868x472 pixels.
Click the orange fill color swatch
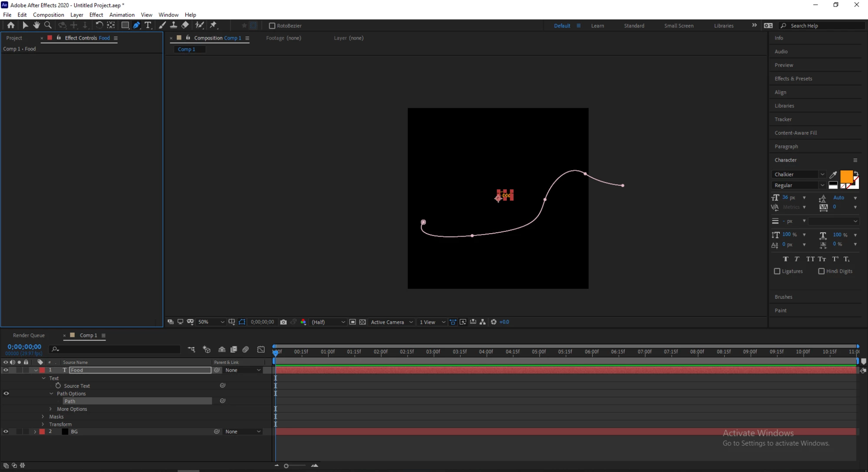[x=846, y=177]
